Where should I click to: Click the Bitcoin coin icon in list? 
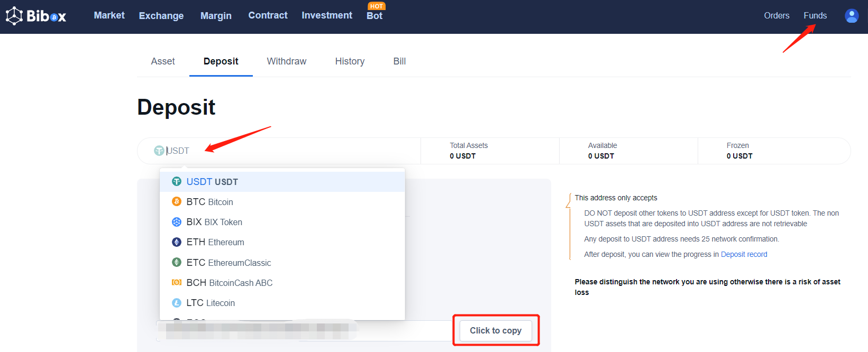click(177, 202)
